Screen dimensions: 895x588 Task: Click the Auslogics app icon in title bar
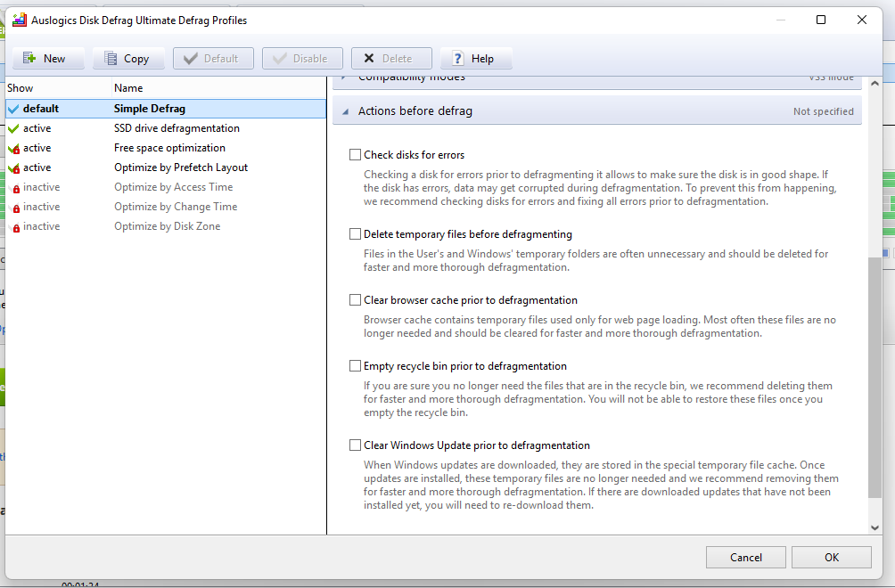[19, 20]
